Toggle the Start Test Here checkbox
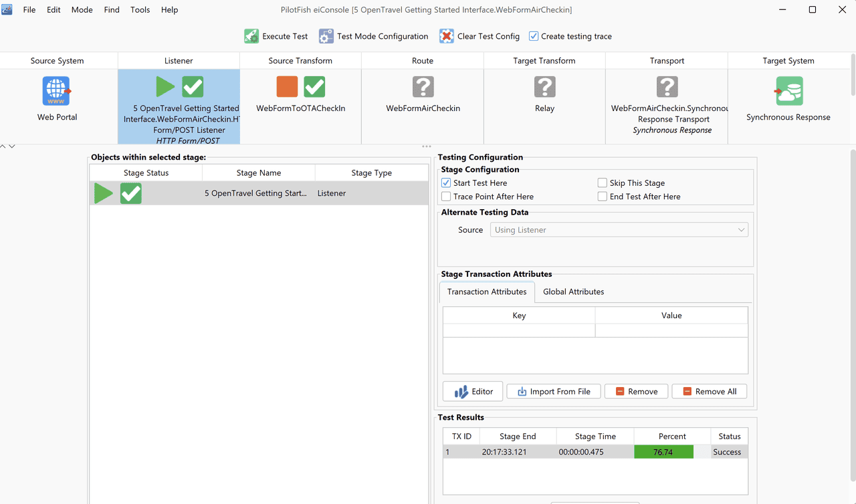This screenshot has width=856, height=504. (x=446, y=182)
